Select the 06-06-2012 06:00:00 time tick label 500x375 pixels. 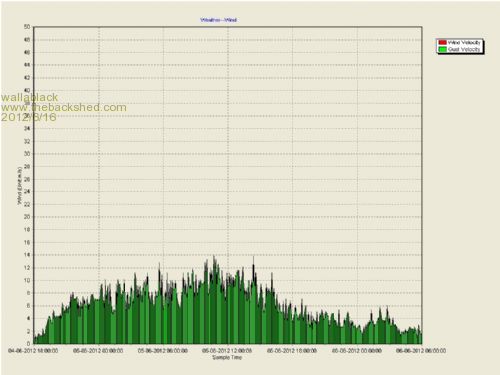pyautogui.click(x=421, y=351)
